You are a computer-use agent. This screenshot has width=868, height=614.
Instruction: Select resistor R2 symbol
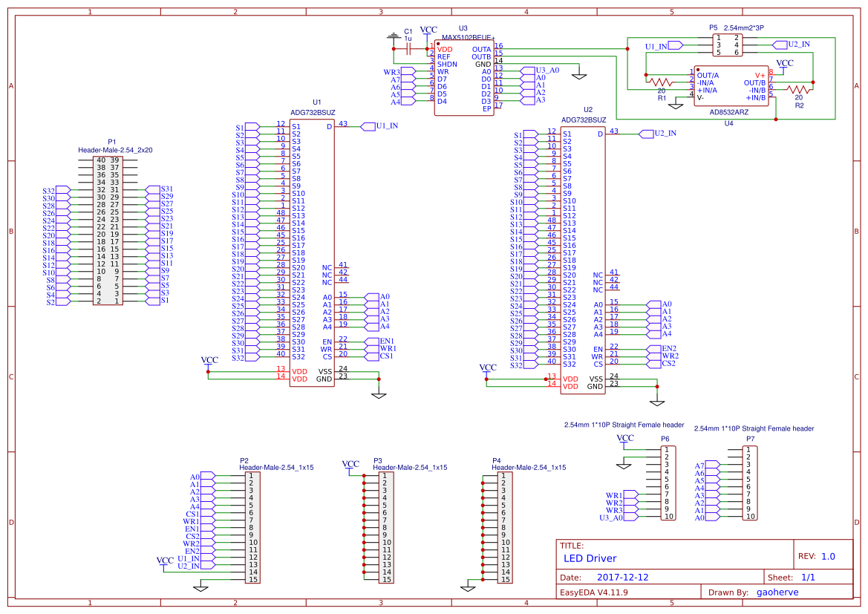click(x=800, y=91)
